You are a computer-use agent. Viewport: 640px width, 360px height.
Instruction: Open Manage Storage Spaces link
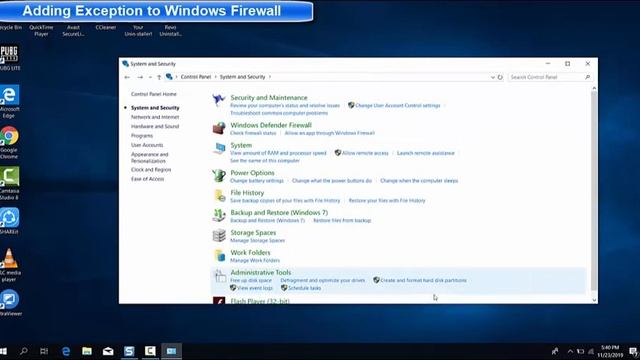[x=258, y=240]
